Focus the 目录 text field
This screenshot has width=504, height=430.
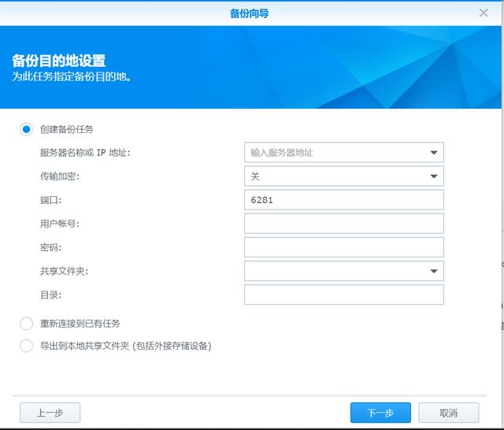(343, 295)
